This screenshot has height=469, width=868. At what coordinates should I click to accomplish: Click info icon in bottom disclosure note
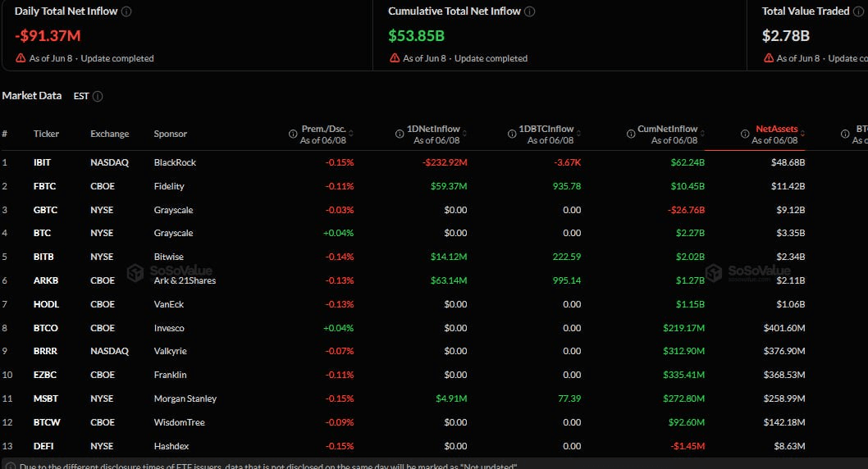click(x=10, y=467)
